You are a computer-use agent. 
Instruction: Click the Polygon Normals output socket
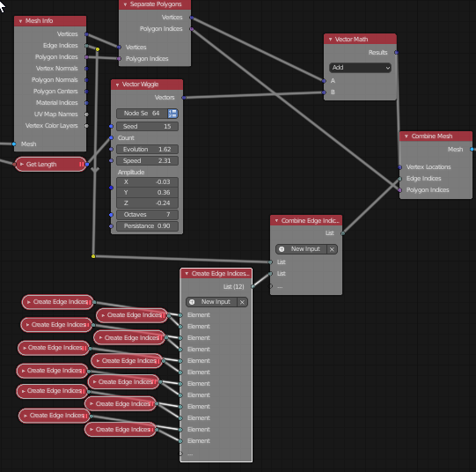coord(86,80)
